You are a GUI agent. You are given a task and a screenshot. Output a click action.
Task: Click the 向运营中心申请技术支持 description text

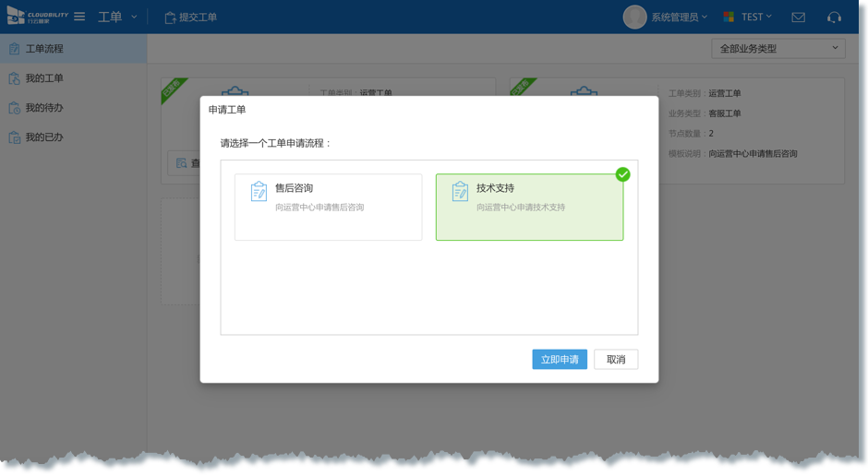521,208
